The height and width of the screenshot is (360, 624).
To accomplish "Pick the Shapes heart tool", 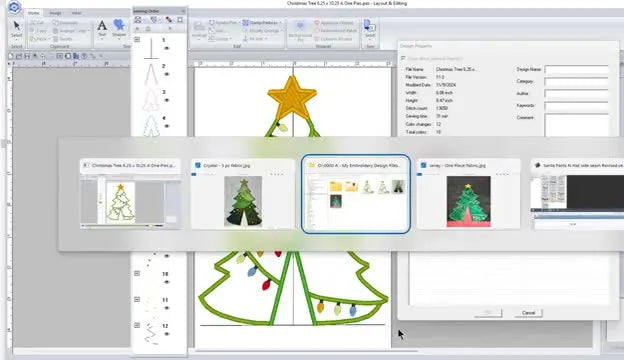I will pyautogui.click(x=119, y=25).
